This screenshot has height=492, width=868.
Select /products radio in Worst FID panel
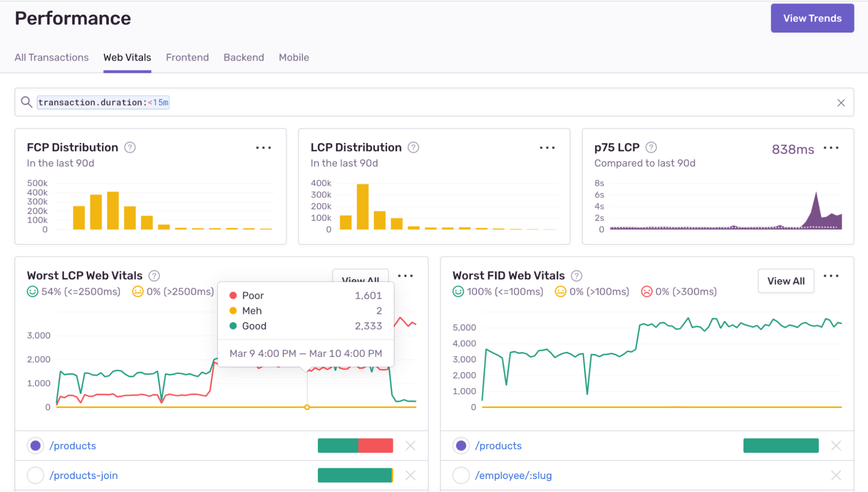pyautogui.click(x=461, y=446)
